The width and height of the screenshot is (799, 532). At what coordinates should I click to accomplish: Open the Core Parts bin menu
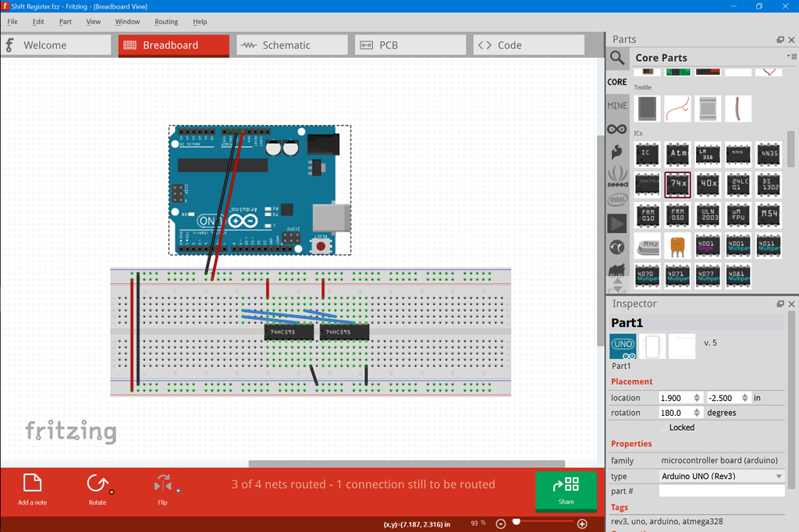click(794, 57)
